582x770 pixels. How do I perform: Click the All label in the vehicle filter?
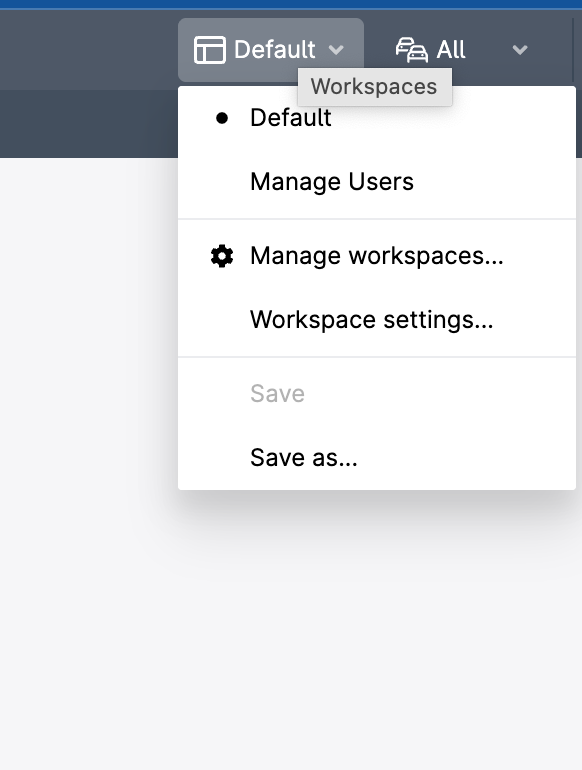[451, 50]
